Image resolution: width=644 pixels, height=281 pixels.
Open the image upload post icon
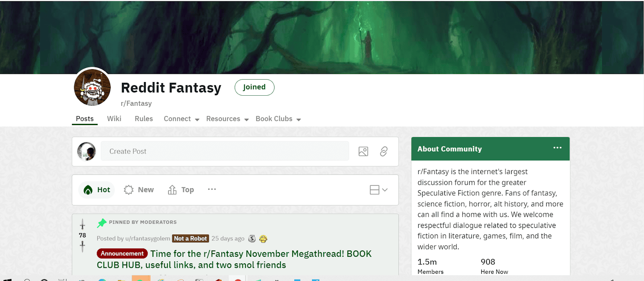click(363, 152)
